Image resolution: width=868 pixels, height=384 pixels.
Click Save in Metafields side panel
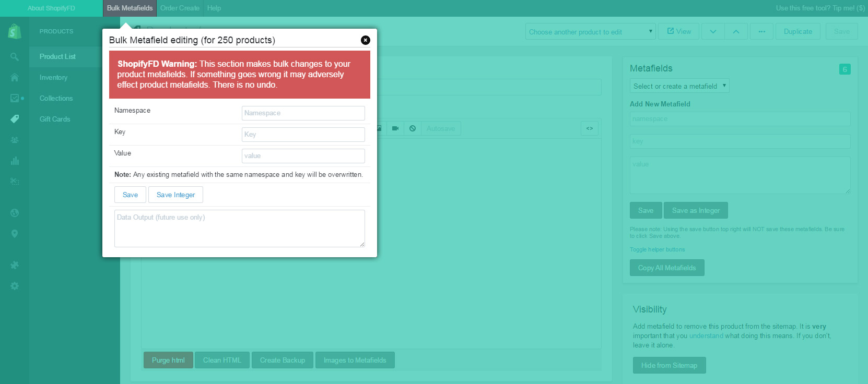(646, 210)
